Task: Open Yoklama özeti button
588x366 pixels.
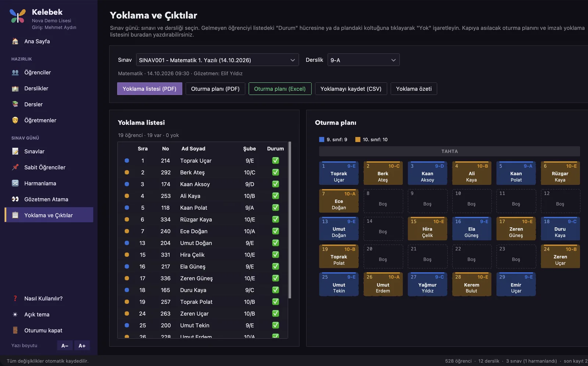Action: click(x=414, y=89)
